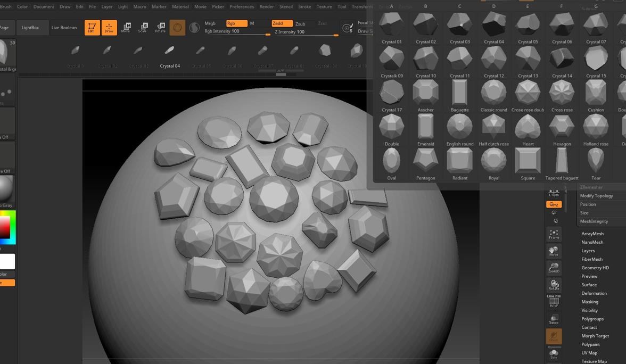The image size is (626, 364).
Task: Expand the ArrayMesh subpalette
Action: click(592, 234)
